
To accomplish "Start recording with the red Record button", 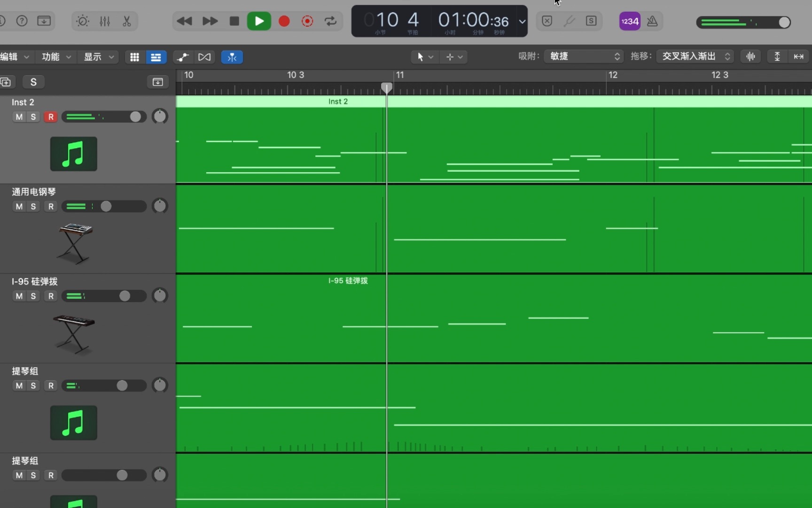I will click(284, 21).
